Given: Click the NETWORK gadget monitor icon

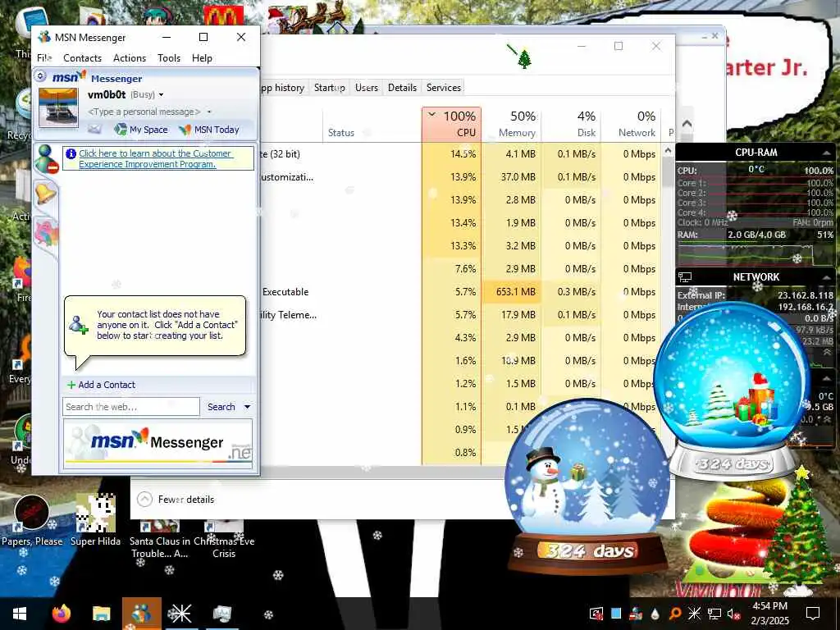Looking at the screenshot, I should click(x=685, y=277).
